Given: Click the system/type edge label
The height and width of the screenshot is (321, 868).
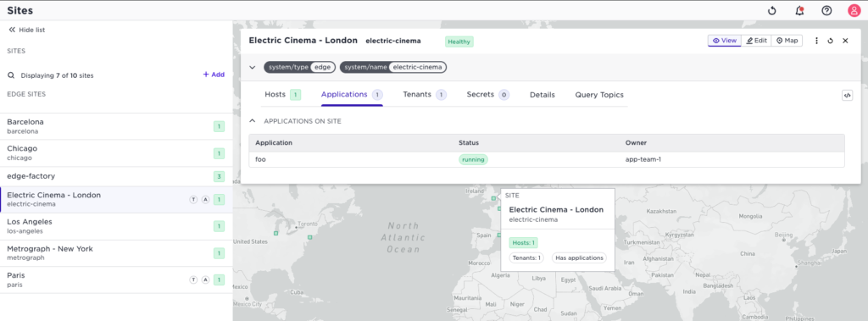Looking at the screenshot, I should tap(299, 67).
